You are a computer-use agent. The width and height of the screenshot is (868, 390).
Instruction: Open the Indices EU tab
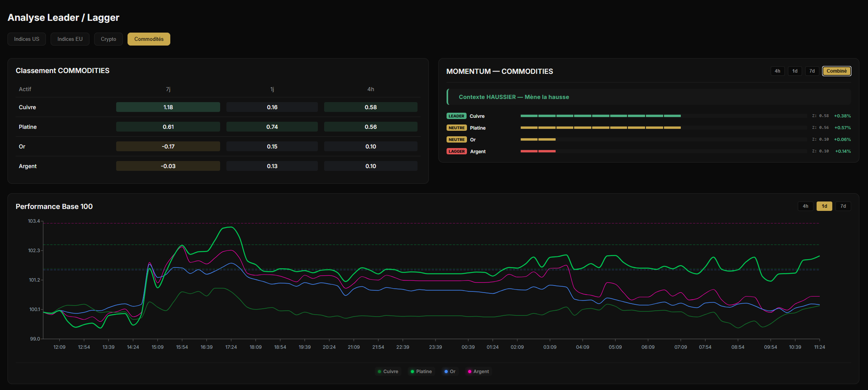point(70,39)
